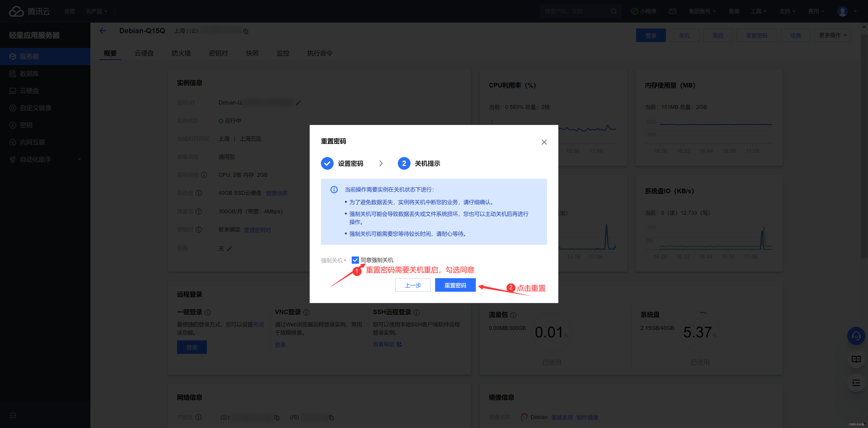This screenshot has height=428, width=868.
Task: Click the 关闭 link under 一键登录
Action: (x=258, y=324)
